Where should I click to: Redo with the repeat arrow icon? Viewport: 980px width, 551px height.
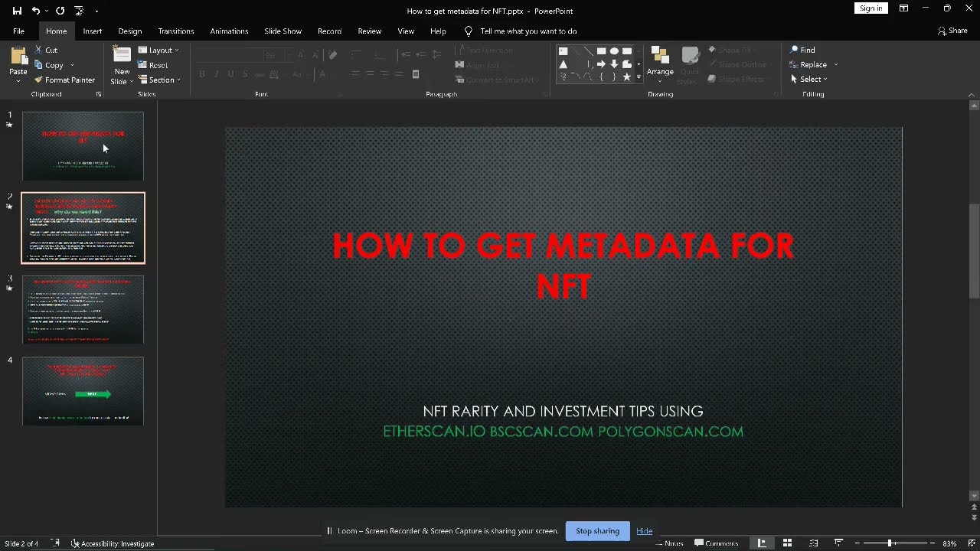[x=60, y=11]
